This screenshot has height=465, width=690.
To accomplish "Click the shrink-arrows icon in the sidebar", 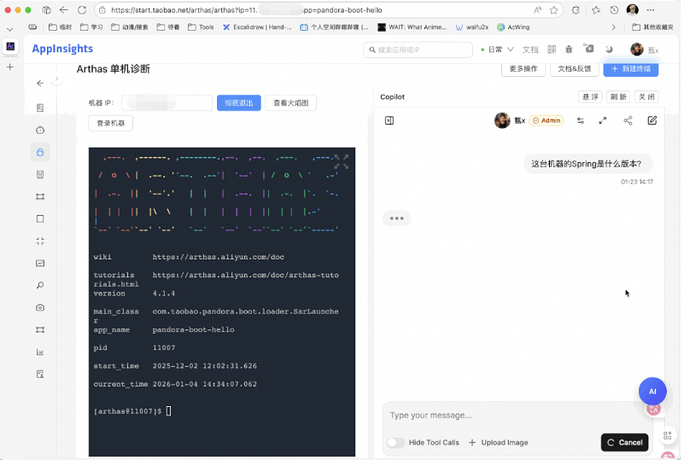I will click(x=40, y=241).
